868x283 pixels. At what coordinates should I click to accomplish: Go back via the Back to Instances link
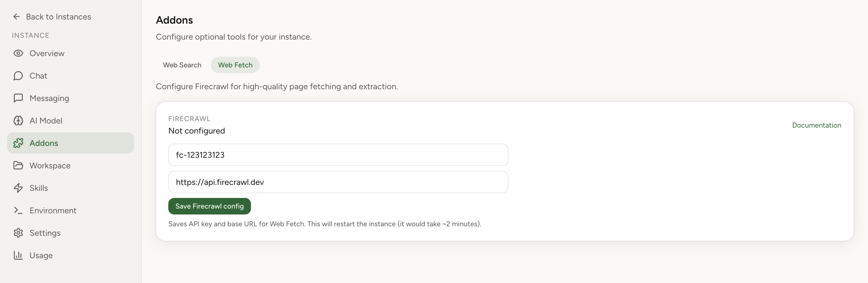click(x=59, y=16)
